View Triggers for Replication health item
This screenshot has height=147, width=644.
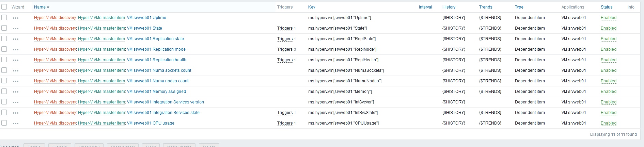tap(285, 60)
